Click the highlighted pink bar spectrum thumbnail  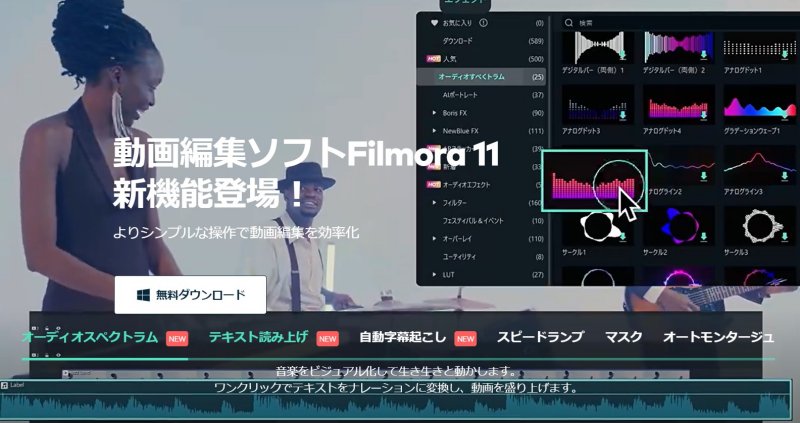click(x=594, y=181)
